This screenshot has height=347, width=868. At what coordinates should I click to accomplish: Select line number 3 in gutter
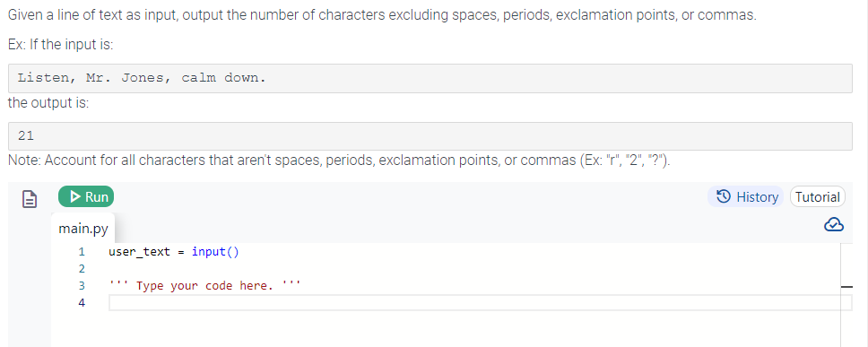[82, 285]
